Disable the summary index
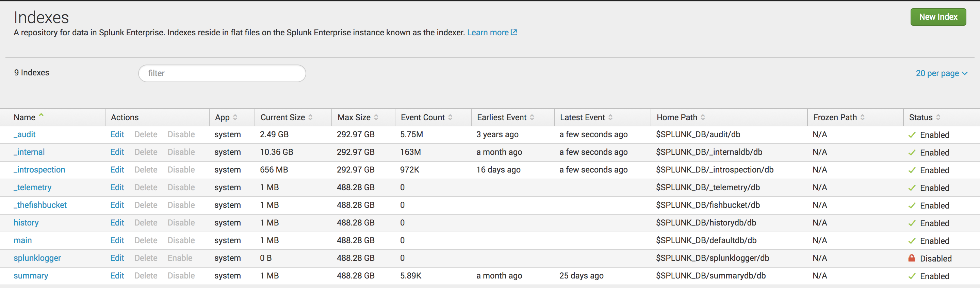 181,276
